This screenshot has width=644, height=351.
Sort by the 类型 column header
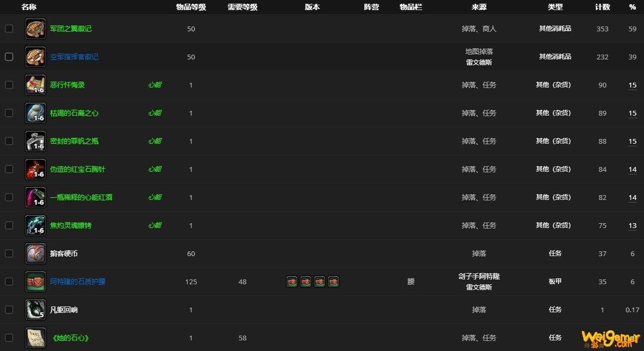point(555,7)
